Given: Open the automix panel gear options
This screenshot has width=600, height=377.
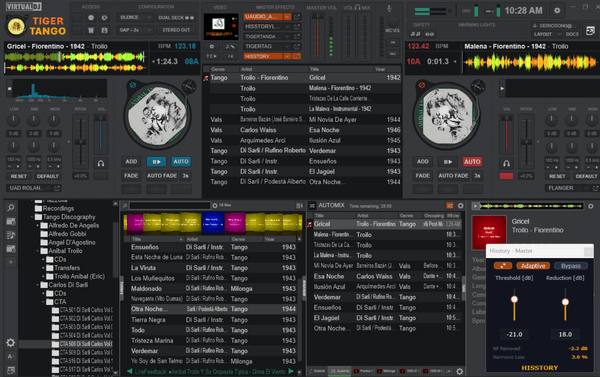Looking at the screenshot, I should pos(460,206).
